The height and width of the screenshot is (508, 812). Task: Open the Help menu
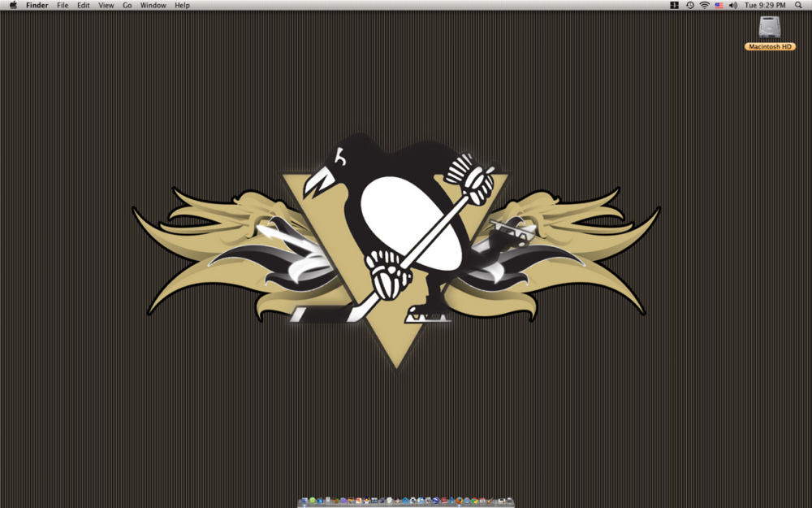click(x=182, y=5)
